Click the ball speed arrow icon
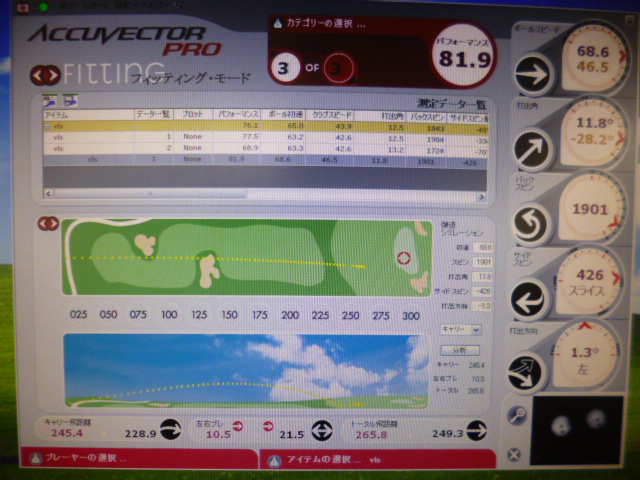This screenshot has height=480, width=640. (533, 75)
